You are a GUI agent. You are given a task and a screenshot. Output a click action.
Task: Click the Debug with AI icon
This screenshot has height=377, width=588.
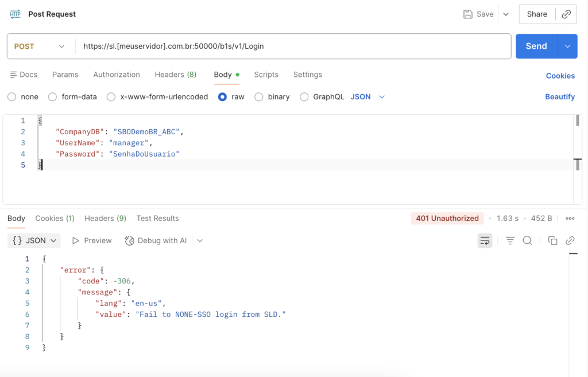point(130,241)
